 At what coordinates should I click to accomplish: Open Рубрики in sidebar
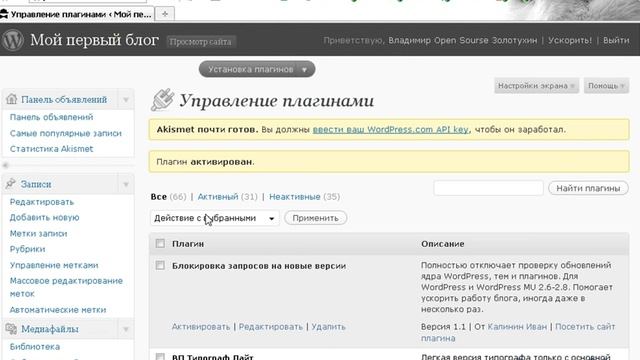pyautogui.click(x=27, y=249)
